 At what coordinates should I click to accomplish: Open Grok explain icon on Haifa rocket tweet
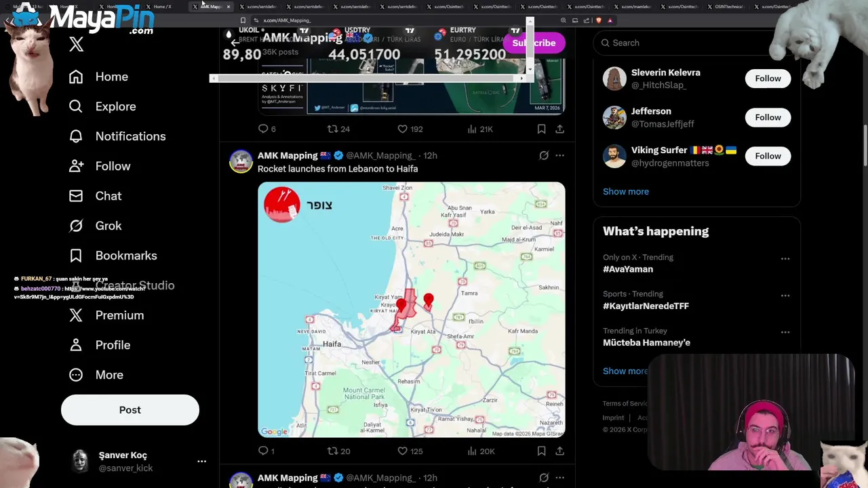[x=544, y=155]
